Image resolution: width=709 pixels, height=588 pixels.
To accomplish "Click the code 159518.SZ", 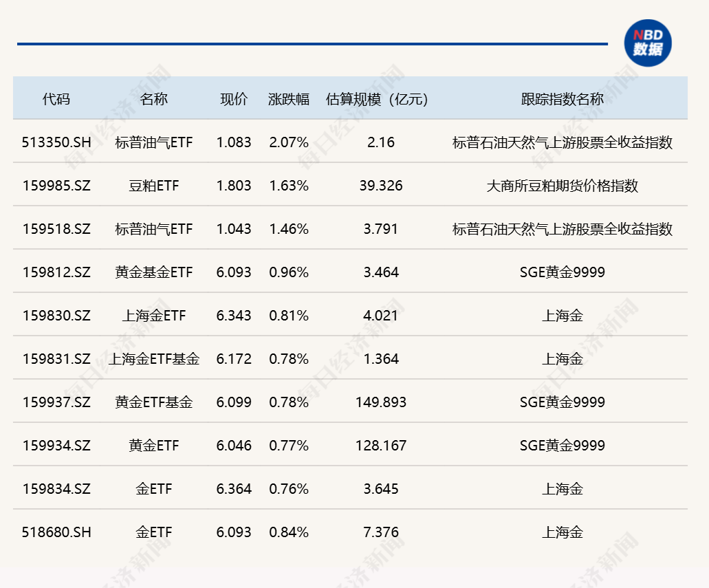I will coord(56,229).
